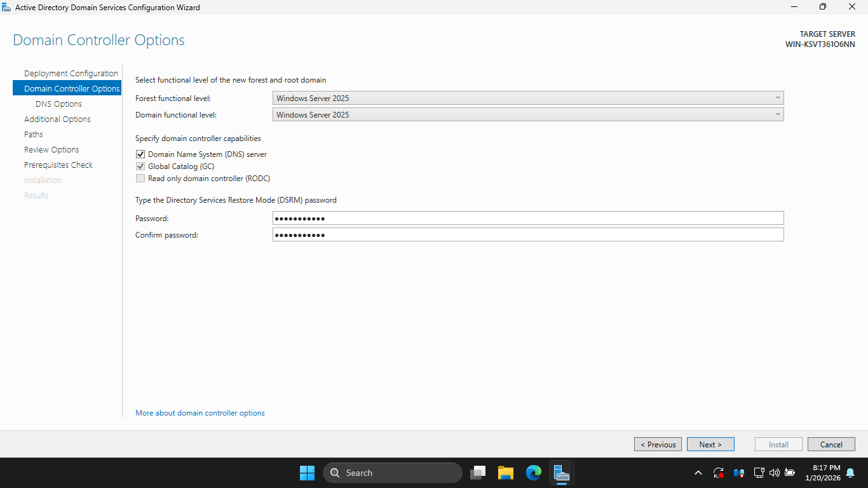Click the Confirm password field
868x488 pixels.
(x=528, y=235)
